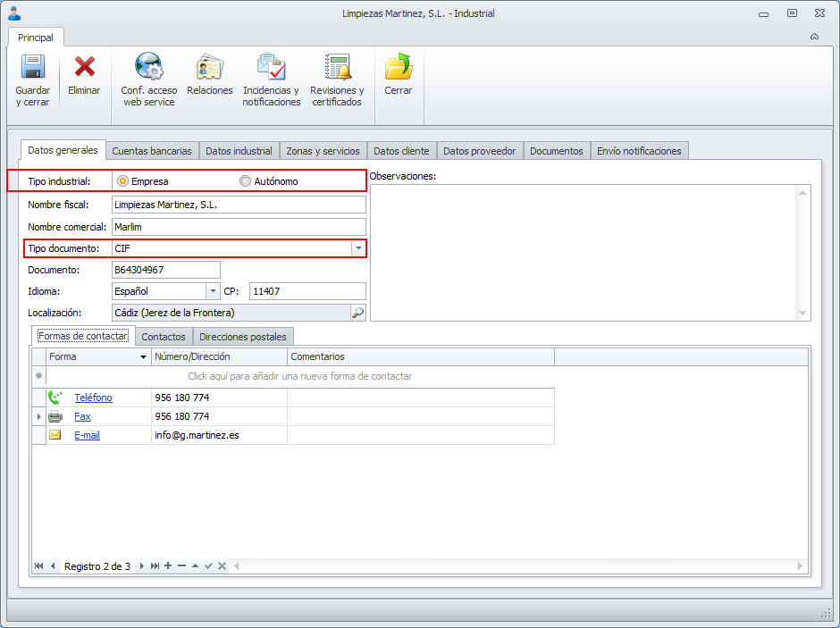Click the Observaciones text area

click(x=583, y=253)
